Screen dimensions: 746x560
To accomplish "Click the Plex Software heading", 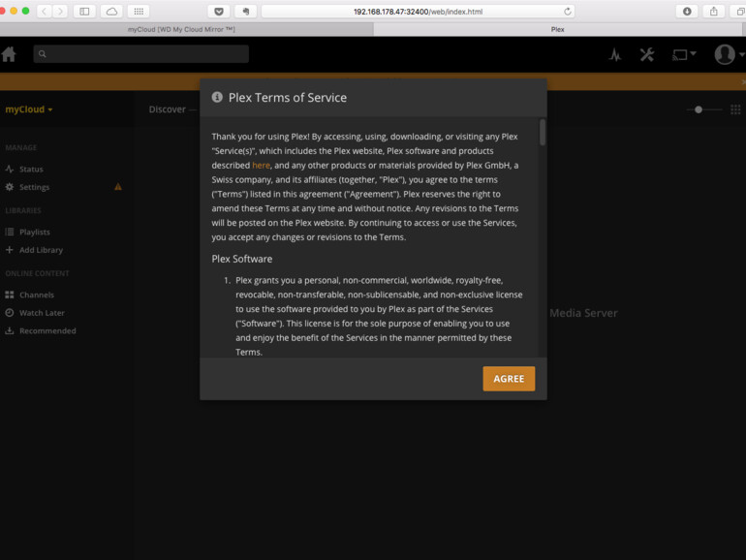I will click(241, 259).
